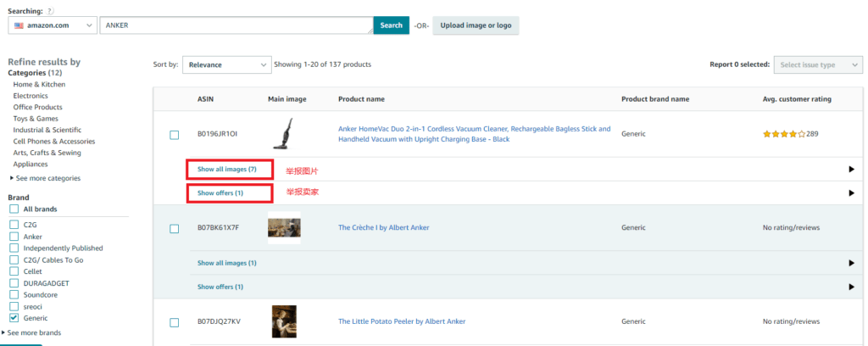Uncheck the Generic brand checkbox
The width and height of the screenshot is (868, 346).
pos(14,318)
